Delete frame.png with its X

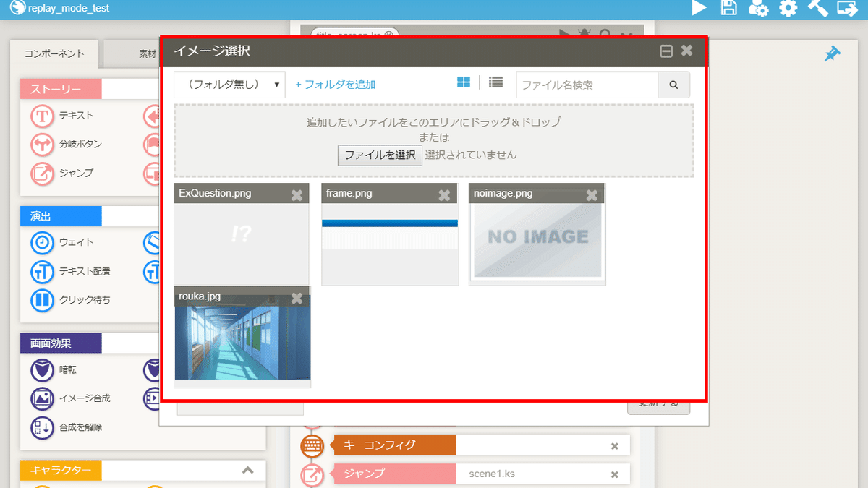[444, 195]
